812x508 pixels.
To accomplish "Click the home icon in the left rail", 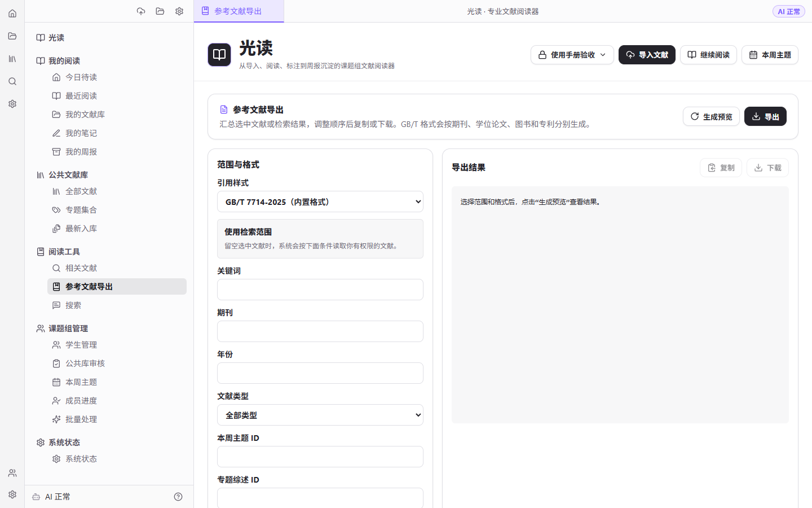I will pyautogui.click(x=12, y=14).
